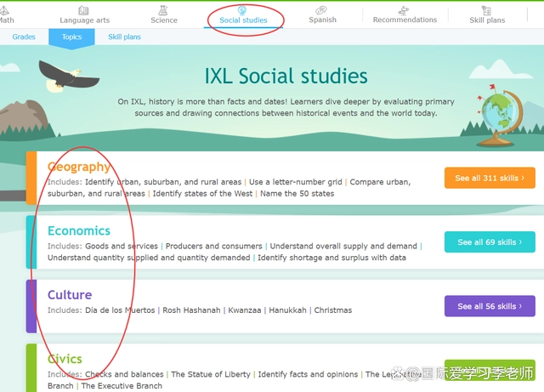Open the Geography topic heading
The height and width of the screenshot is (392, 544).
(79, 167)
